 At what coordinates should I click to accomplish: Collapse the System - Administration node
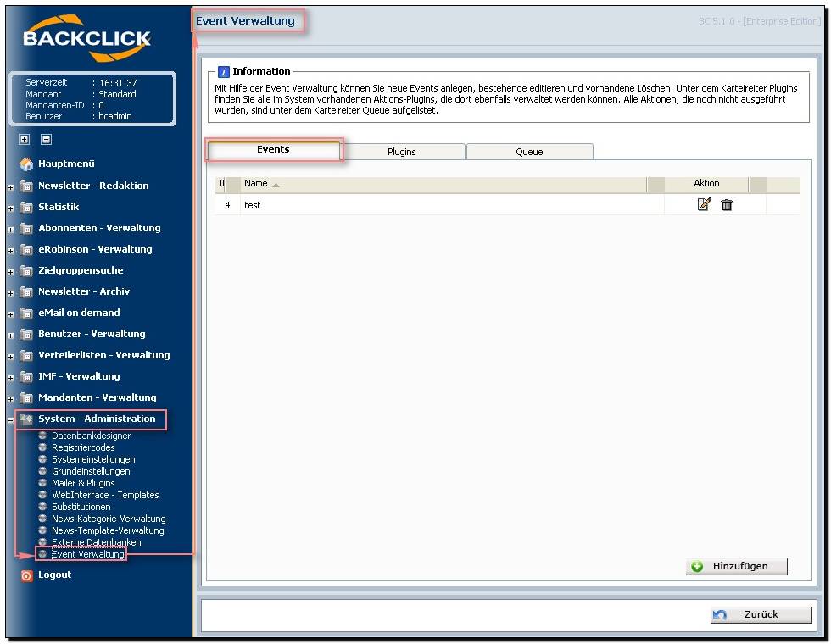pos(11,419)
